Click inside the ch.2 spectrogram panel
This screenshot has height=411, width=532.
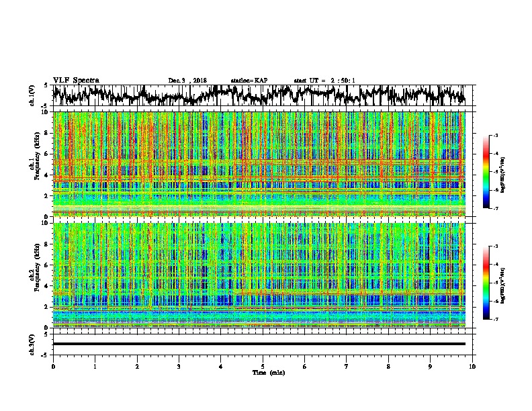click(x=259, y=275)
